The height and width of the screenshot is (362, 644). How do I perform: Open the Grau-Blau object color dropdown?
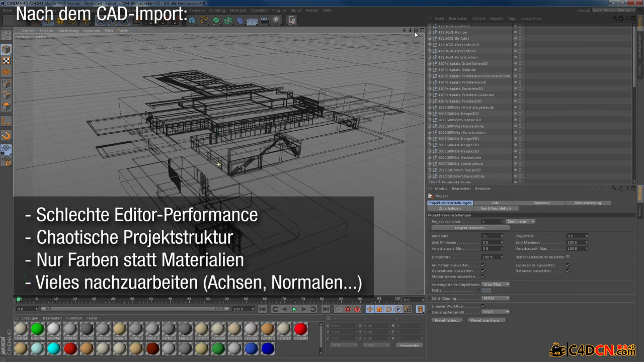coord(496,285)
